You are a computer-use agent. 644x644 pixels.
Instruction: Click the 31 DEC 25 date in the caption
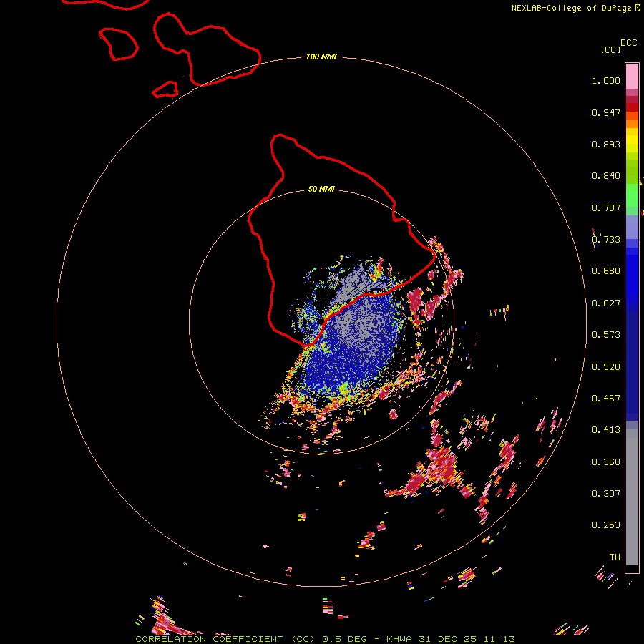[448, 639]
